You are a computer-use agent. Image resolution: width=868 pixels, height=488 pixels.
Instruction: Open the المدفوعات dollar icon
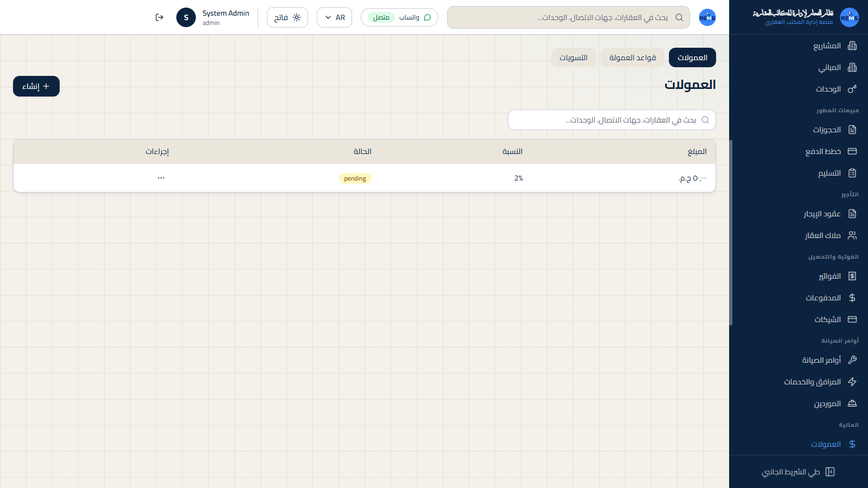click(x=852, y=298)
